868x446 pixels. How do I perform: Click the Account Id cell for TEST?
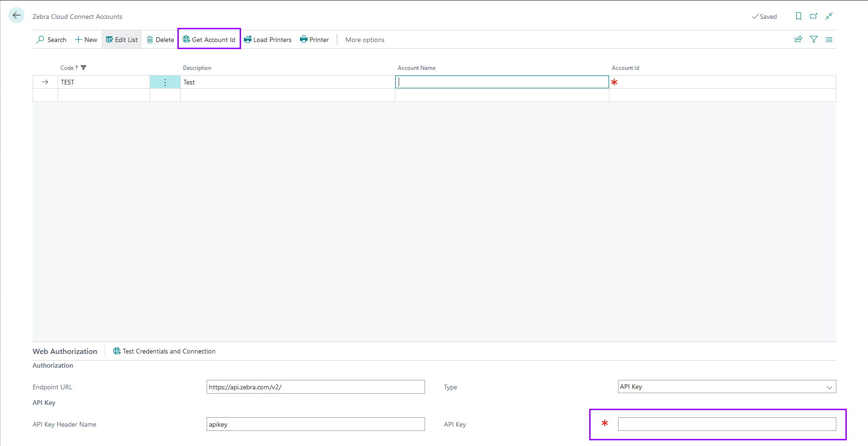[x=723, y=82]
